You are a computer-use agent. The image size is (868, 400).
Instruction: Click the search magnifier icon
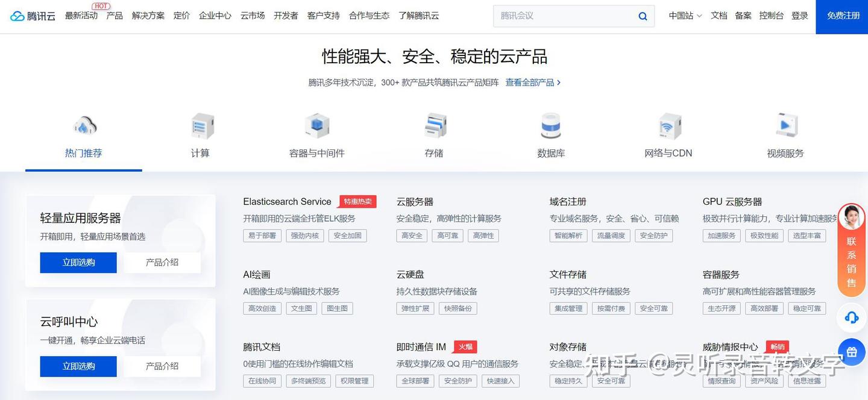pos(643,16)
